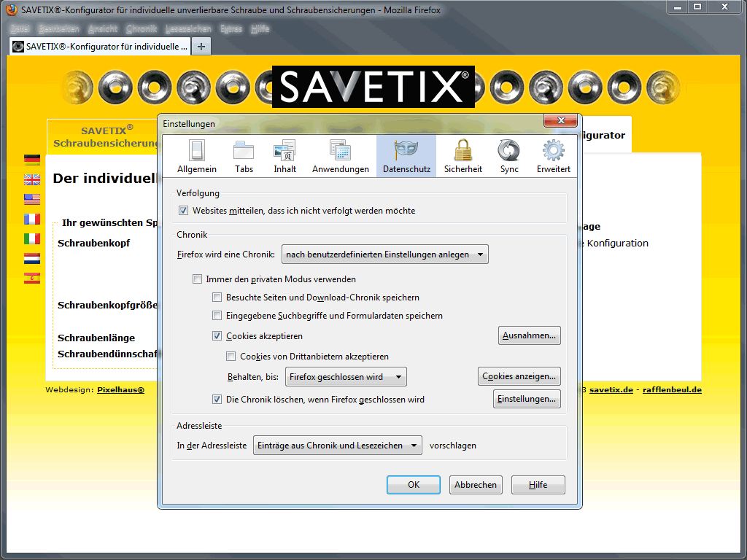Select the Datenschutz mask icon

(x=406, y=156)
